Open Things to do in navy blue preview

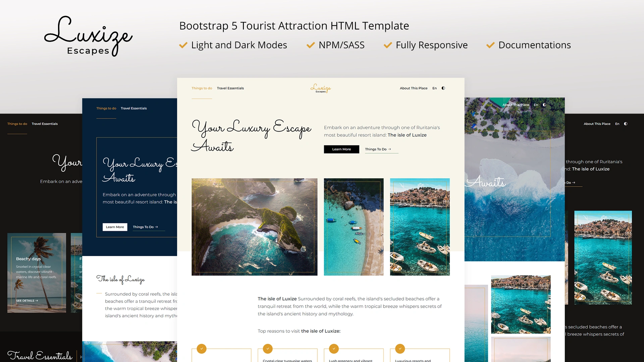click(x=106, y=108)
